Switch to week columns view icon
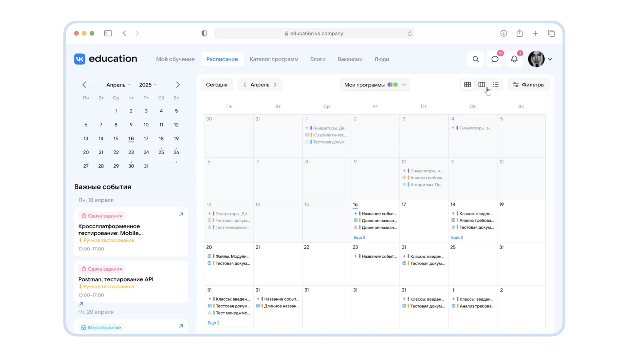644x361 pixels. [x=481, y=85]
